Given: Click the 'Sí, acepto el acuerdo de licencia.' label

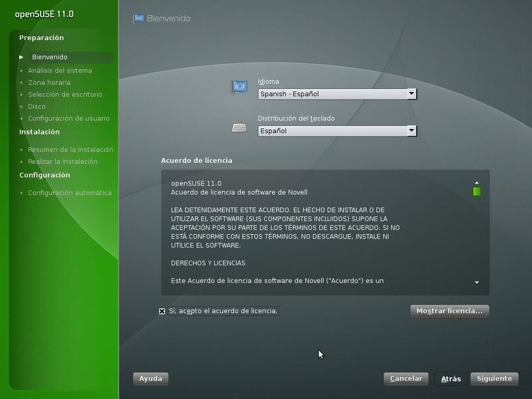Looking at the screenshot, I should (223, 311).
